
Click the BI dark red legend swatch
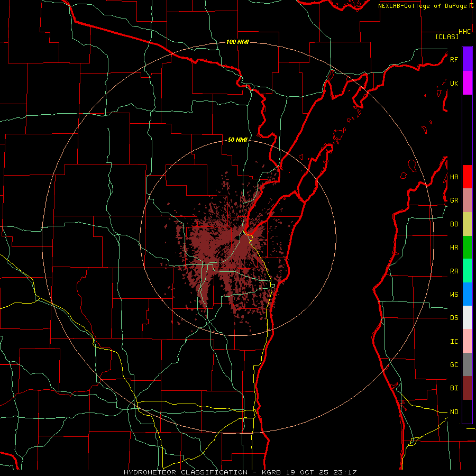point(467,388)
